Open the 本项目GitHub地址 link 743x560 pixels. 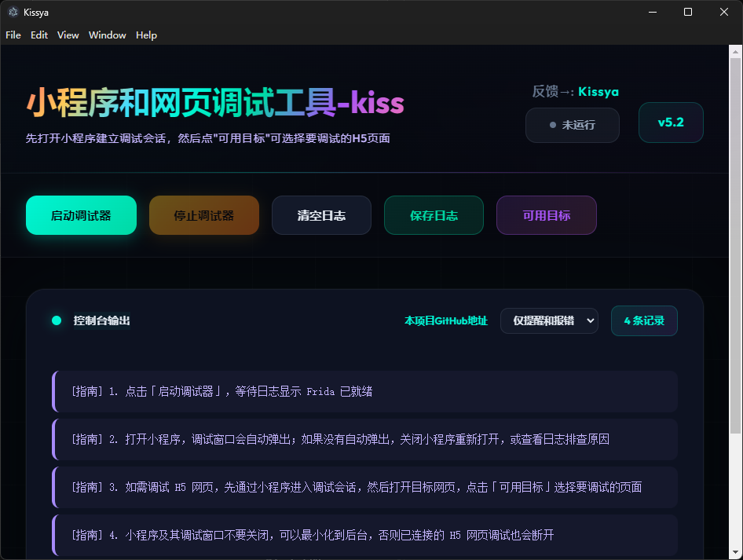[445, 320]
